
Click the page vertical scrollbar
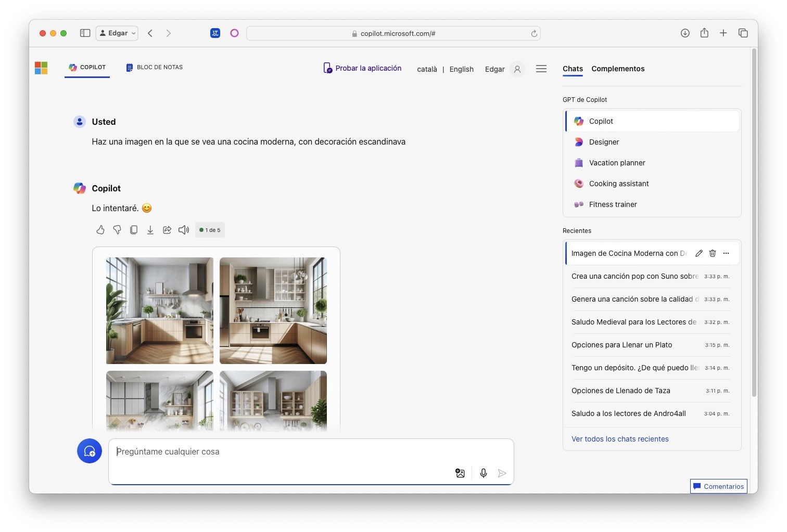[754, 224]
